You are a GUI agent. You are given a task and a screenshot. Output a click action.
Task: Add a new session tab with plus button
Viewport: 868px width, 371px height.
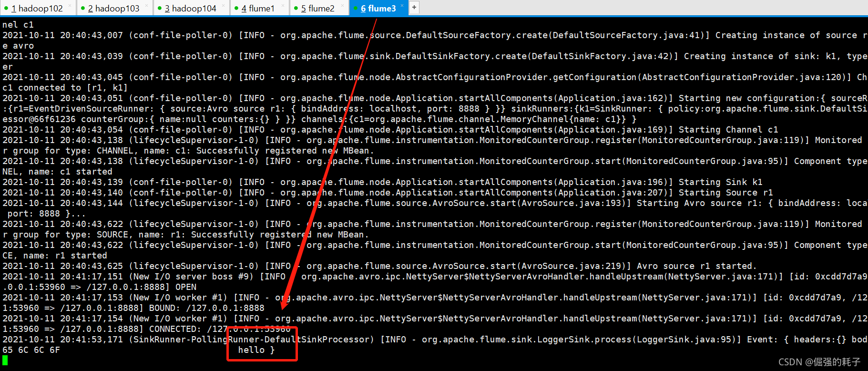point(414,7)
